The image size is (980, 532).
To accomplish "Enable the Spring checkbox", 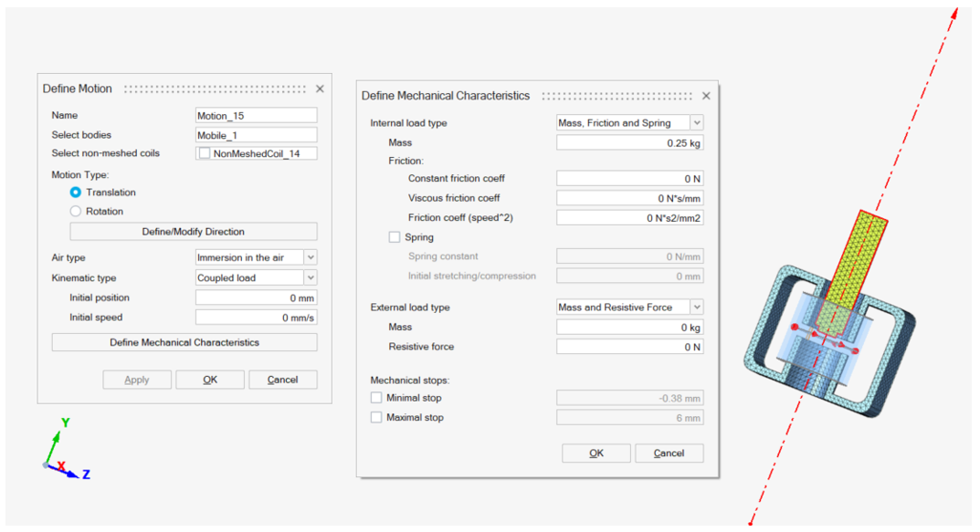I will tap(395, 237).
